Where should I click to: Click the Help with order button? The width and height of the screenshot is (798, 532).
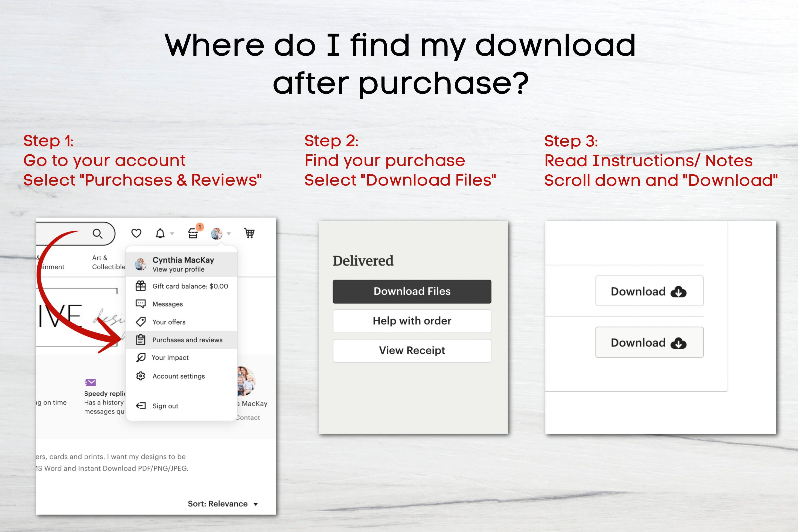coord(412,321)
